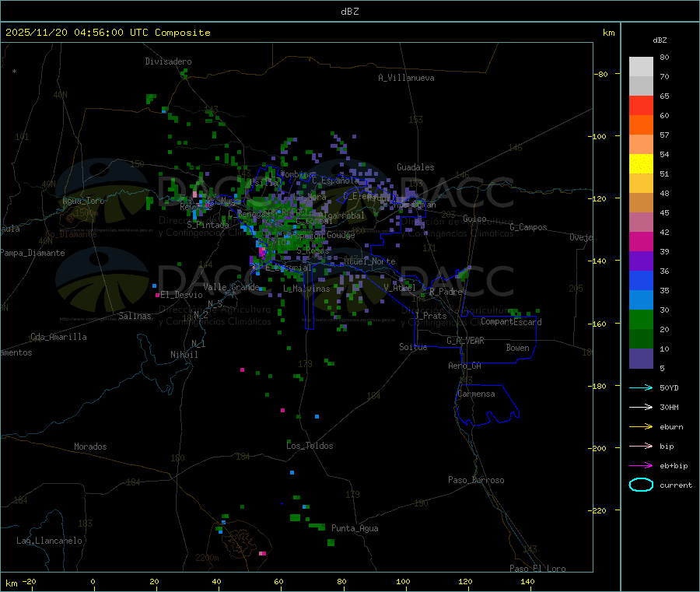700x592 pixels.
Task: Click the Morados map label
Action: (x=91, y=447)
